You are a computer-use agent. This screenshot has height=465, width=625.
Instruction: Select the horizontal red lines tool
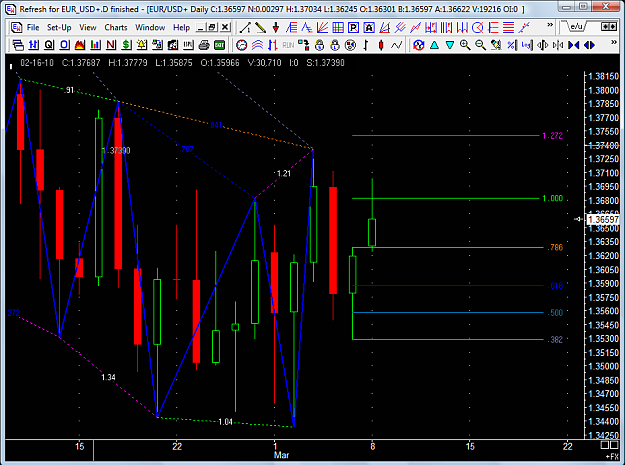509,27
